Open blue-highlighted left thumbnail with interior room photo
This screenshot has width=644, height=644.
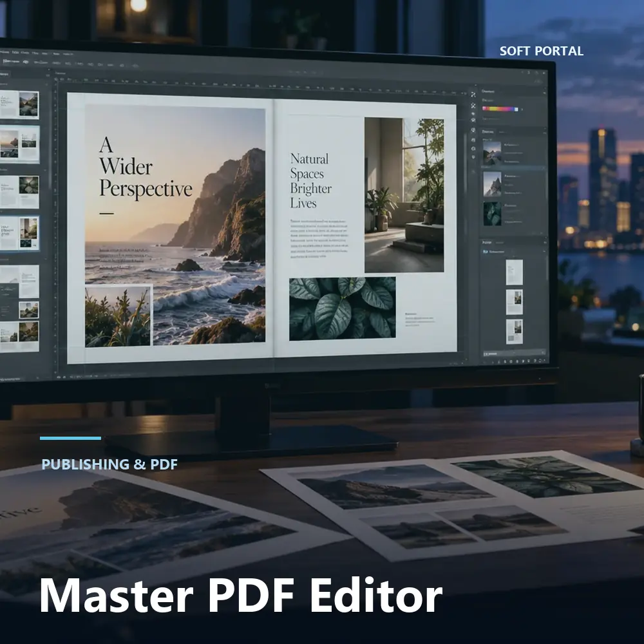click(x=19, y=233)
